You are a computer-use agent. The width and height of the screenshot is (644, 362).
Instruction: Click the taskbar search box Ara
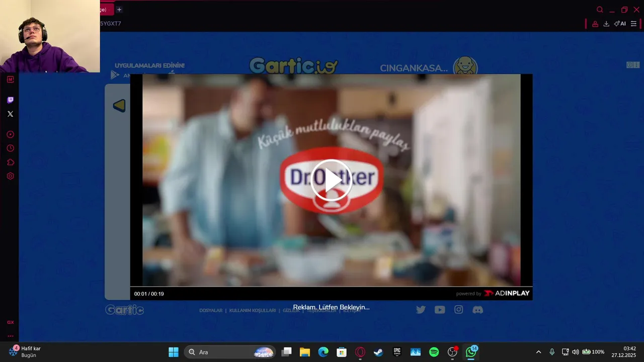point(230,352)
